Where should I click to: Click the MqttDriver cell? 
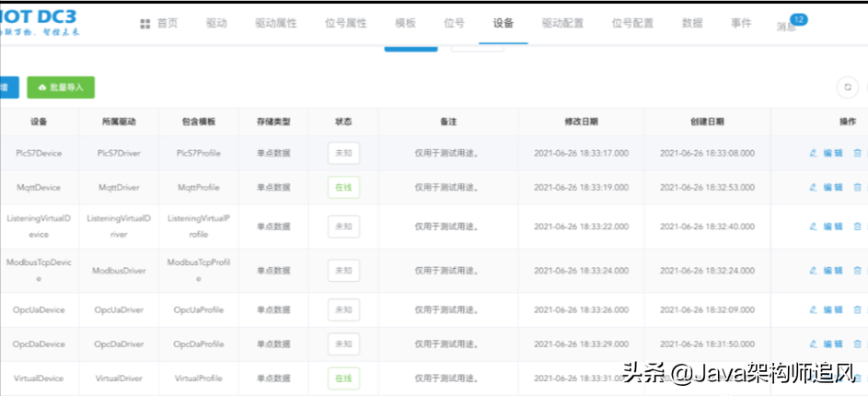(119, 187)
